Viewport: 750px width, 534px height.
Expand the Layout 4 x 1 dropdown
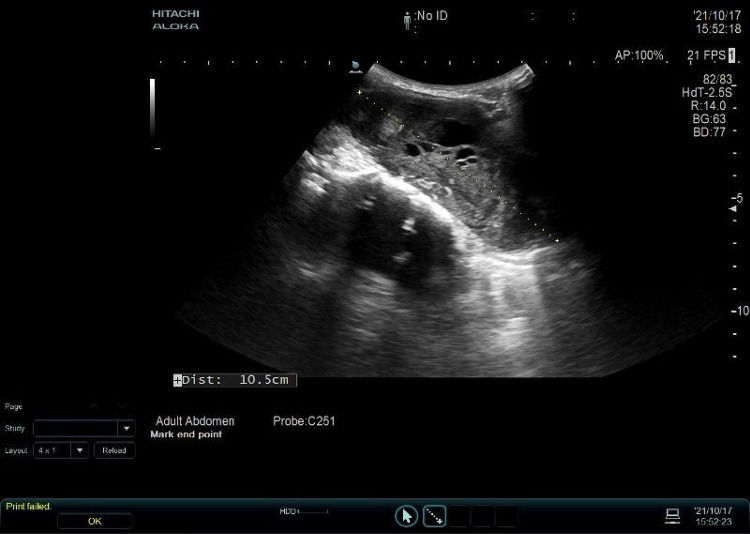(x=80, y=450)
